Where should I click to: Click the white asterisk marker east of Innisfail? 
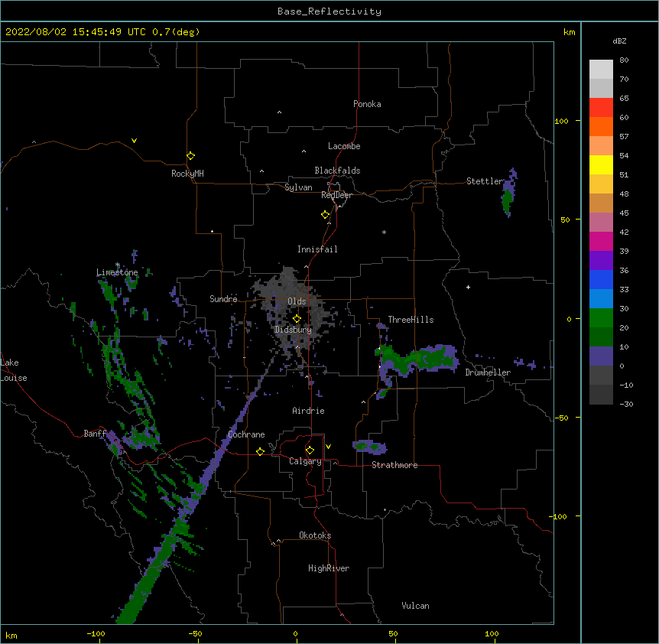pos(384,232)
